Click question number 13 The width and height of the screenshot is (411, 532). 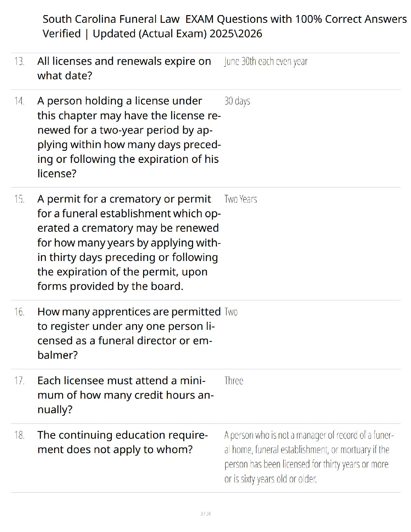coord(19,61)
